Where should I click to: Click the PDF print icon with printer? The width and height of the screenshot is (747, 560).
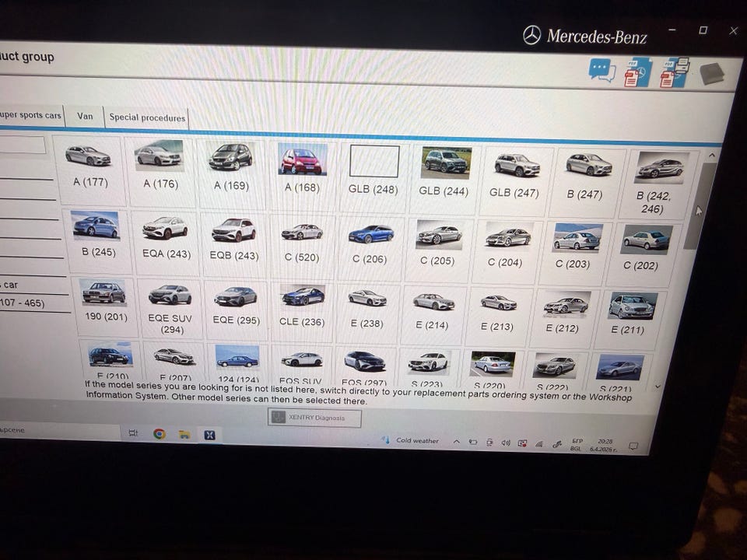tap(674, 72)
